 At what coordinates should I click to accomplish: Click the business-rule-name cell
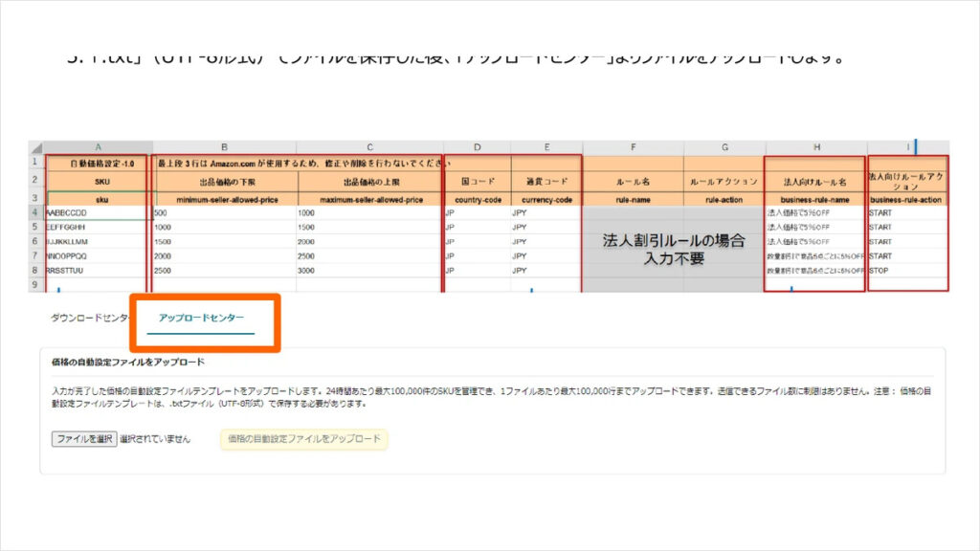(x=815, y=200)
